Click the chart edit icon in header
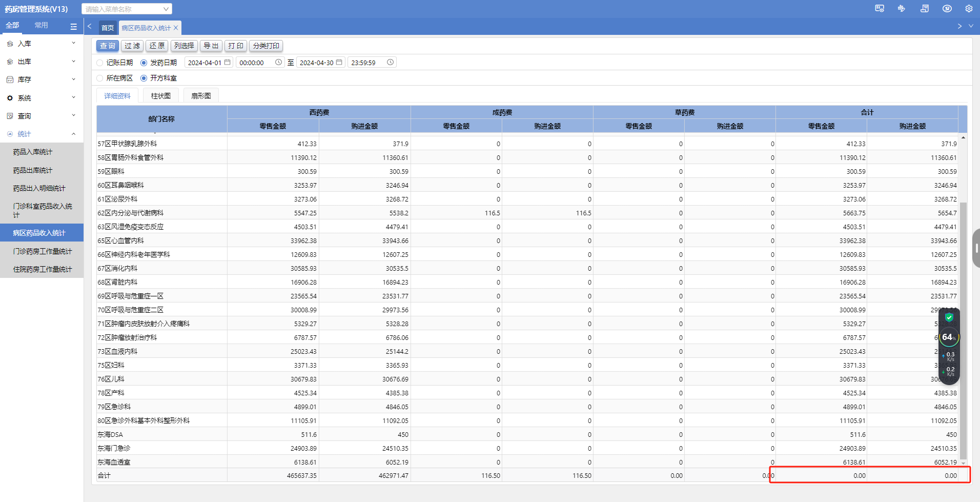Screen dimensions: 980x502 click(902, 9)
